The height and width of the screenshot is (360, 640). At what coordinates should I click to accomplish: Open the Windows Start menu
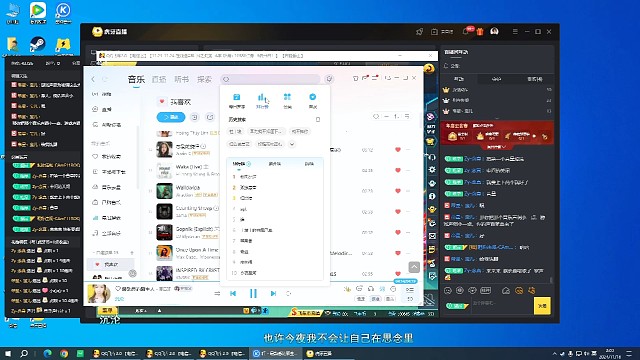pos(8,353)
